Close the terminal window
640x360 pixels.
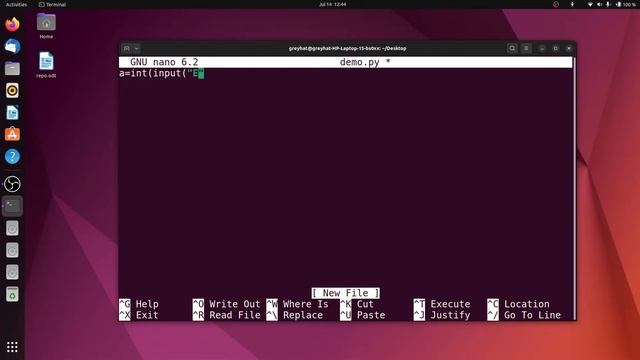pos(569,48)
